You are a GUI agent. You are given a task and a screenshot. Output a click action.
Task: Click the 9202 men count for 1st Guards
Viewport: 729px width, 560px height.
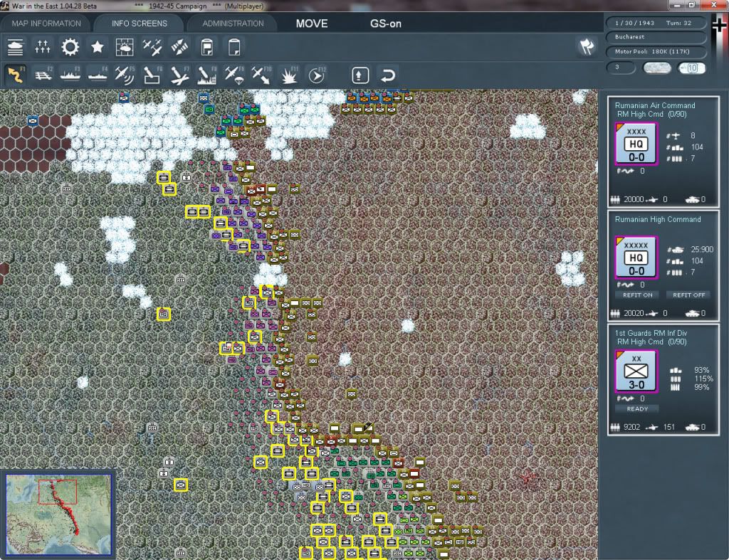tap(631, 427)
